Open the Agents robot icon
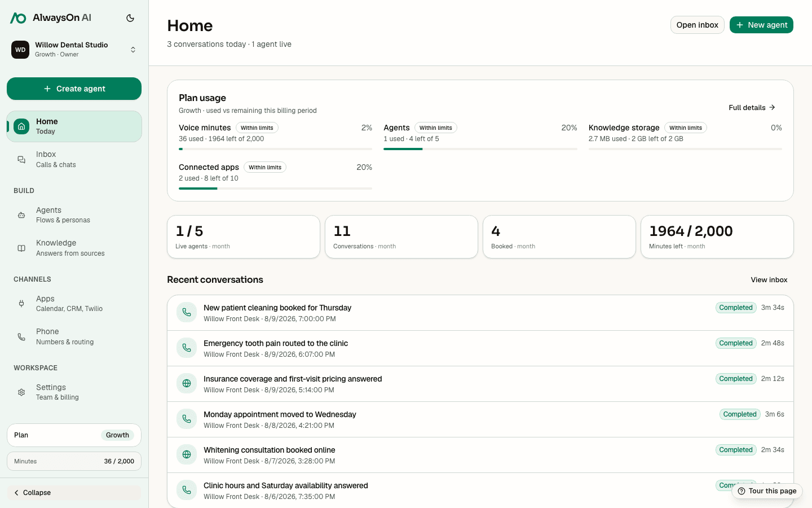 coord(21,215)
